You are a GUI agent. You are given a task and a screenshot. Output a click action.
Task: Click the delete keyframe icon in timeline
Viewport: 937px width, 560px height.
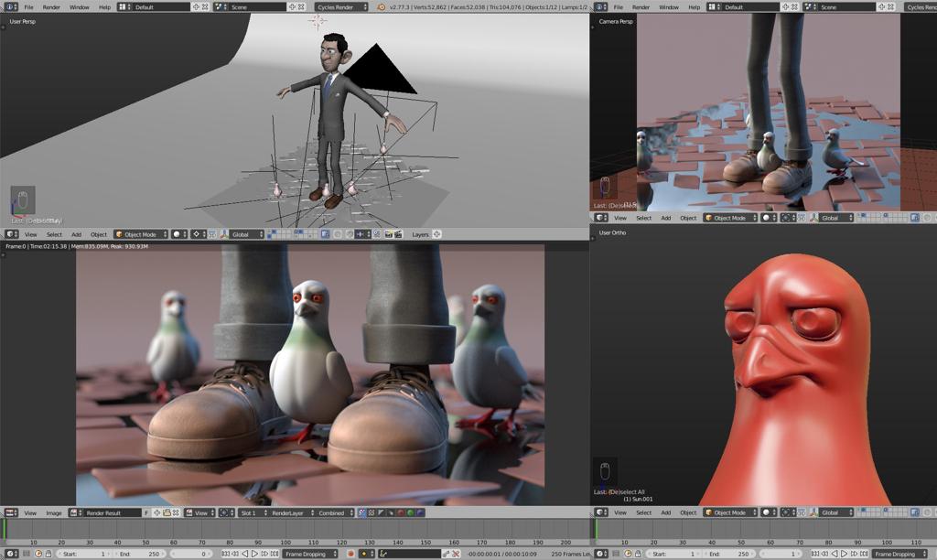click(x=455, y=554)
